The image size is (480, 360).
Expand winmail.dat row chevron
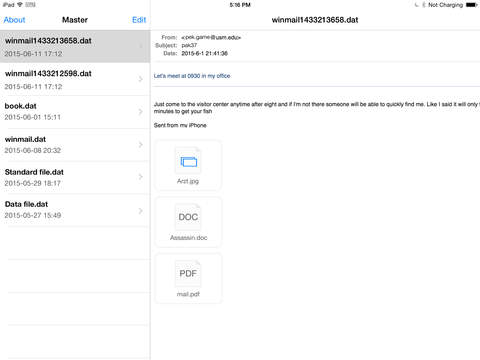pyautogui.click(x=140, y=145)
